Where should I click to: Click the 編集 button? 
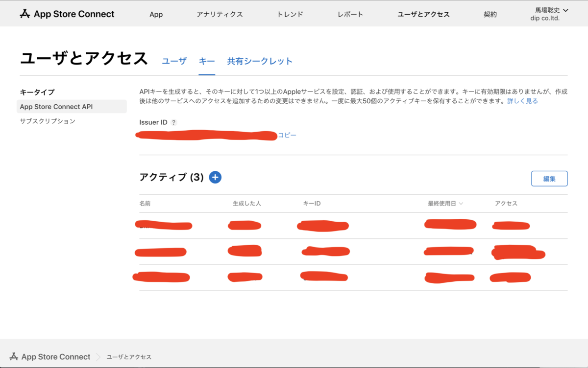[549, 179]
